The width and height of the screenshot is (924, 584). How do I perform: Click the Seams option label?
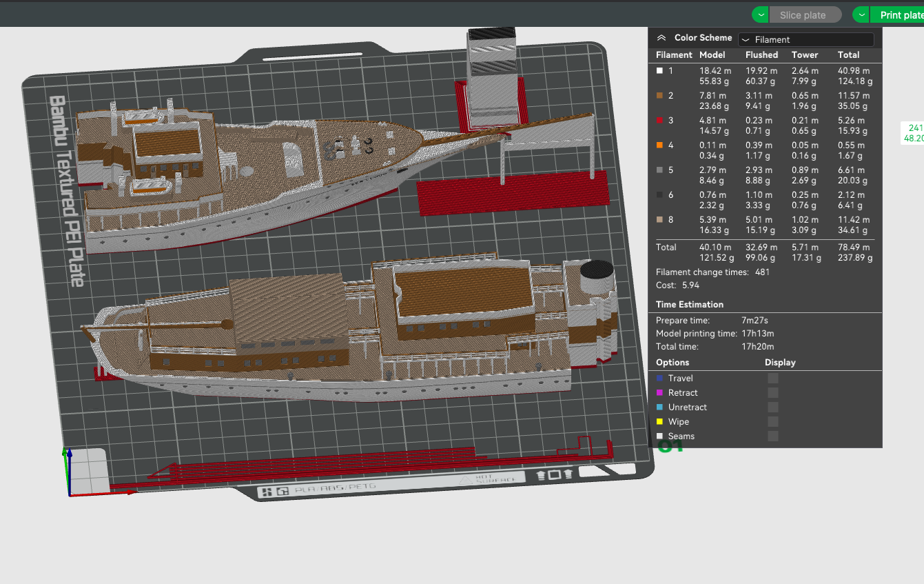tap(681, 436)
